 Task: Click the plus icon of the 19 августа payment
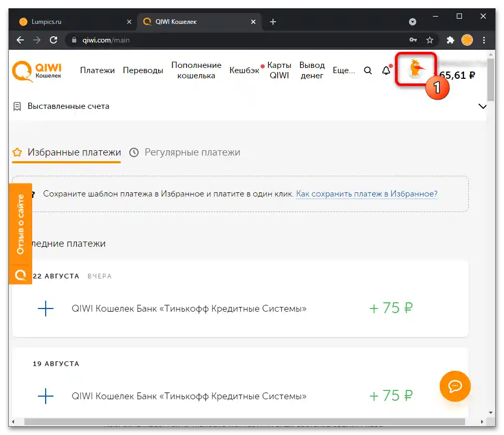tap(46, 396)
